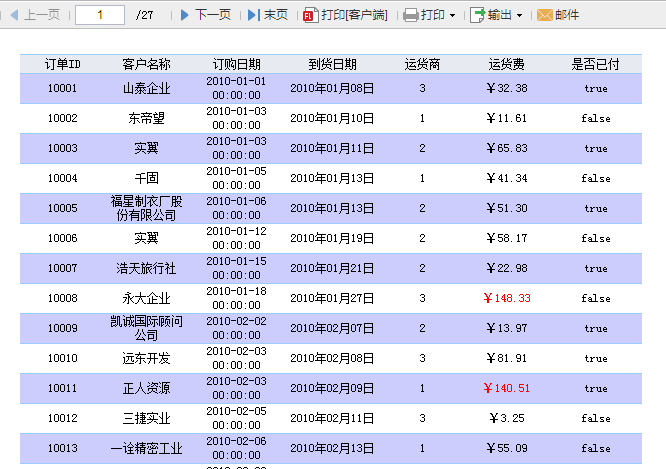
Task: Click order ID 10006 cell
Action: (62, 238)
